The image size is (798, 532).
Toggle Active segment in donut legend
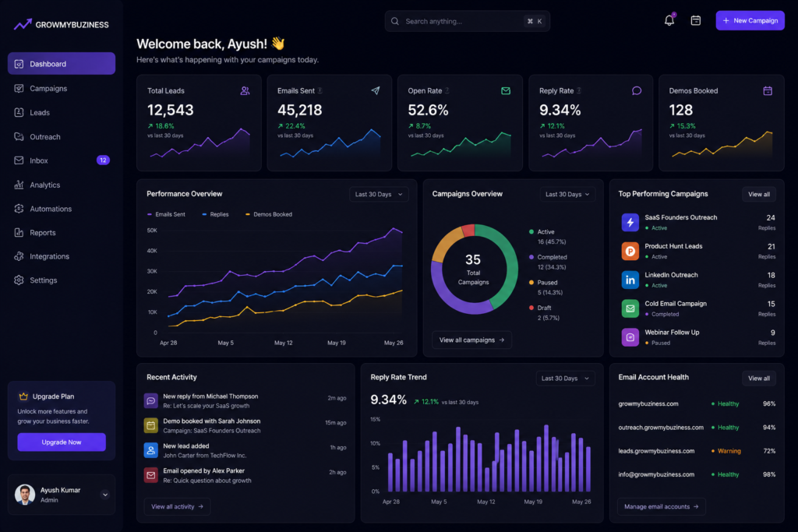(x=547, y=237)
